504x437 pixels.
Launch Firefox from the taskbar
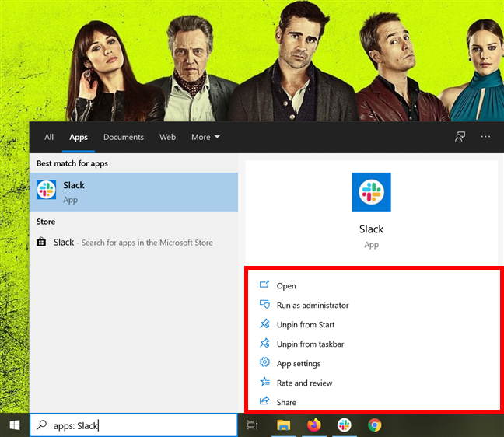314,425
